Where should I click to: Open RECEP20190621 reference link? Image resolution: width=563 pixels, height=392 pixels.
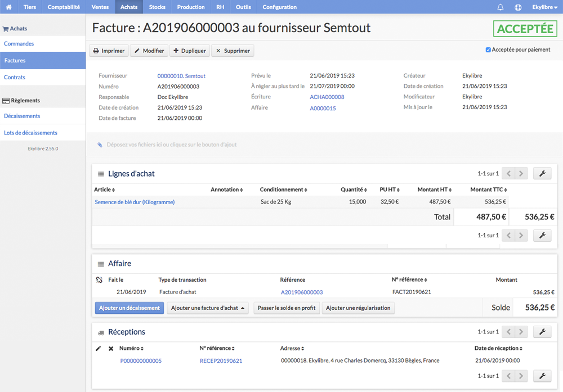coord(221,361)
